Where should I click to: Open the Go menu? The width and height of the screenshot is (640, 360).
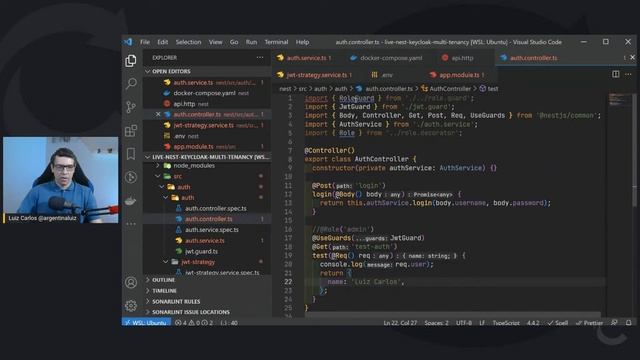pos(234,42)
